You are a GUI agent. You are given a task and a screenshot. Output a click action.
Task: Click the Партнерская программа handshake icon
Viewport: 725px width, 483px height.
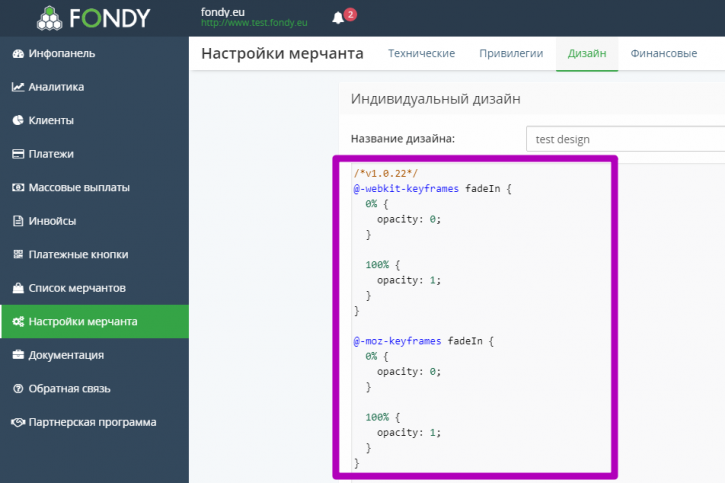click(18, 422)
